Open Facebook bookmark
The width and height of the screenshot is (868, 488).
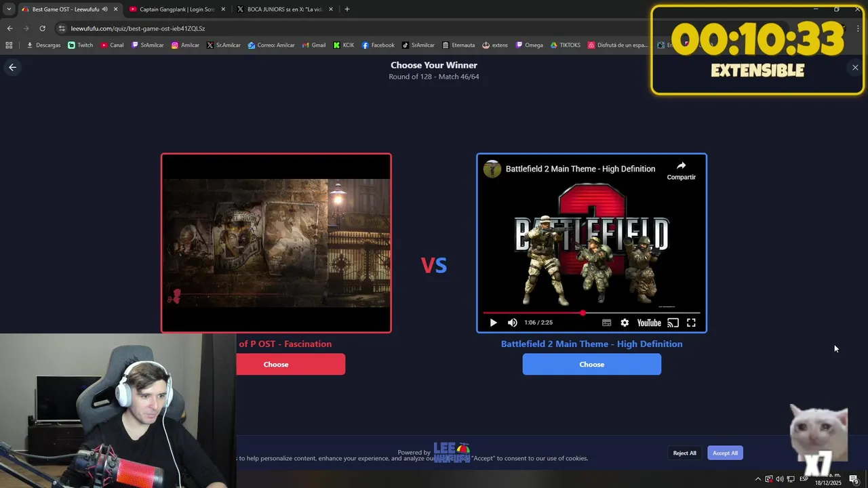point(378,45)
